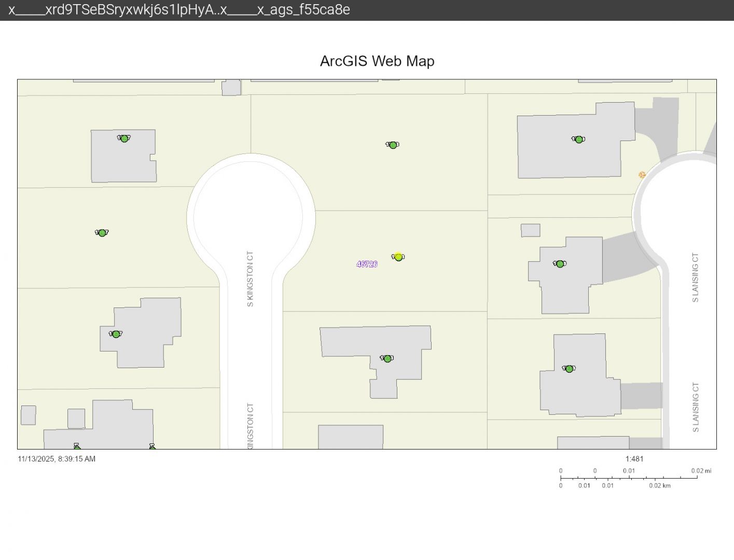Image resolution: width=734 pixels, height=560 pixels.
Task: Click the miles/km scale bar
Action: 629,478
